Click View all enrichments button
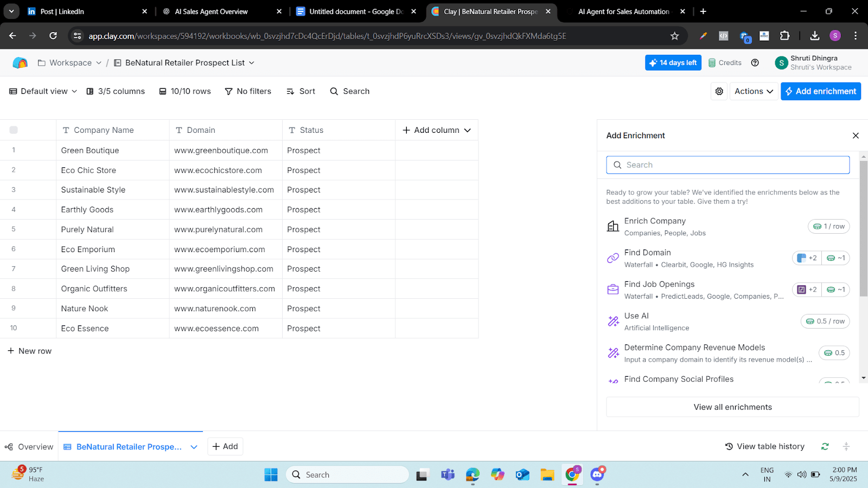The height and width of the screenshot is (488, 868). (x=732, y=407)
